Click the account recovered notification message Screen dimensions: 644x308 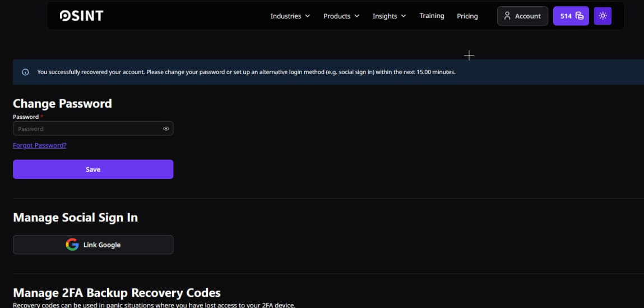246,72
